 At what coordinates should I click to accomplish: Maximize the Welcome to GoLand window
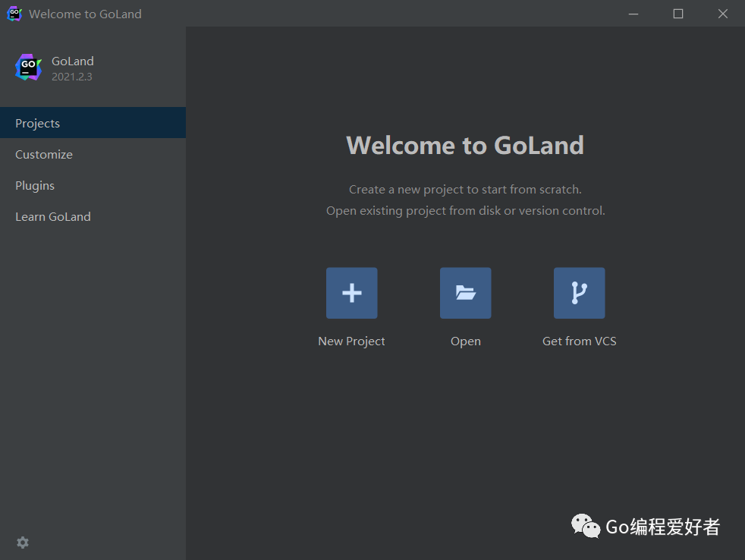pyautogui.click(x=678, y=14)
